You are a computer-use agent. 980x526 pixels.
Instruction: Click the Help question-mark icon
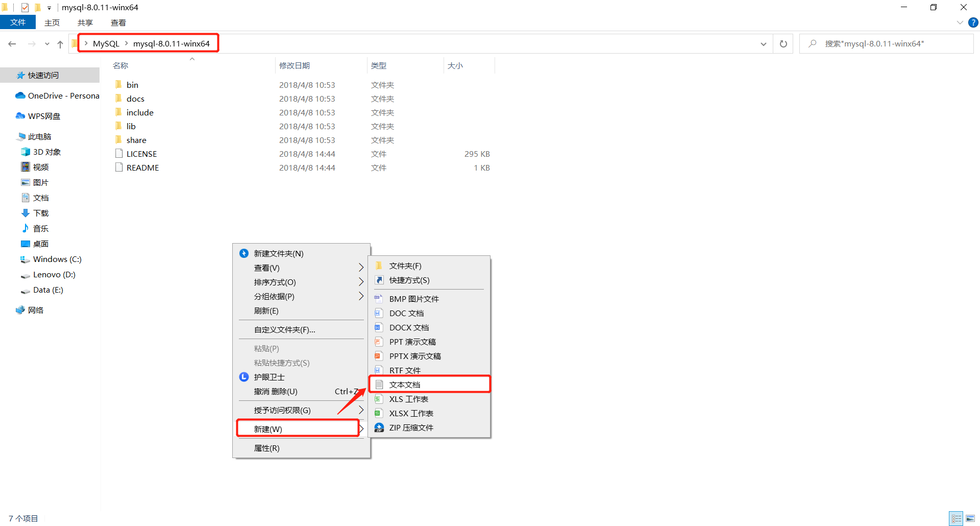[x=973, y=22]
